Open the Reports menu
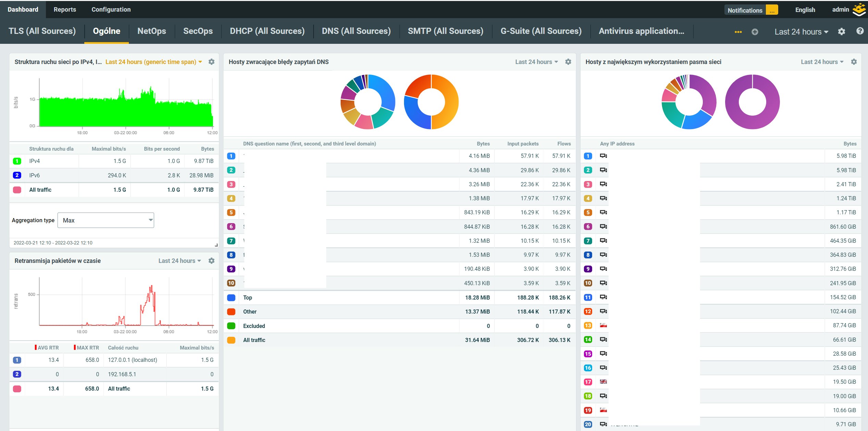 [65, 10]
